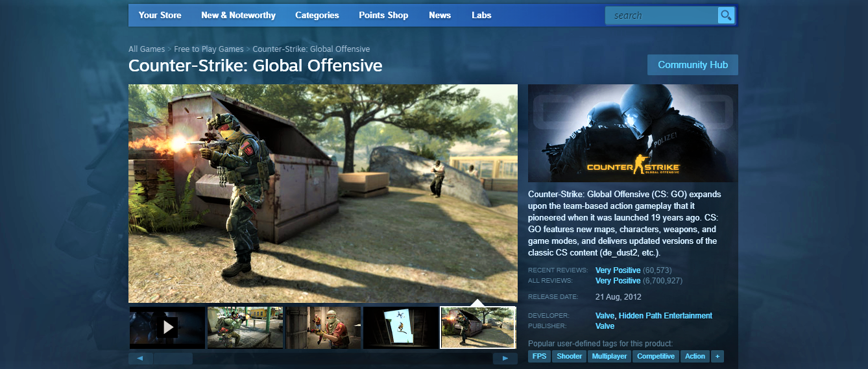Open the All Games breadcrumb link
The width and height of the screenshot is (868, 369).
point(146,49)
